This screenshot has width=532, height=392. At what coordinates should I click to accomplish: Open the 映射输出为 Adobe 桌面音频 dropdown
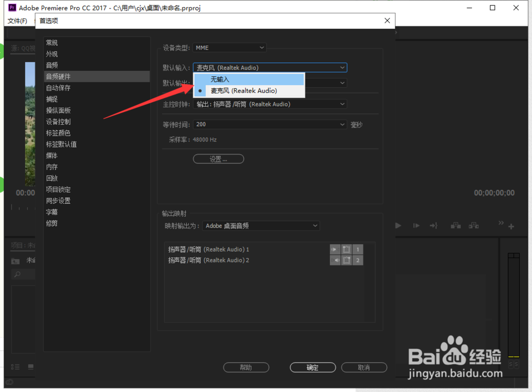[x=261, y=226]
